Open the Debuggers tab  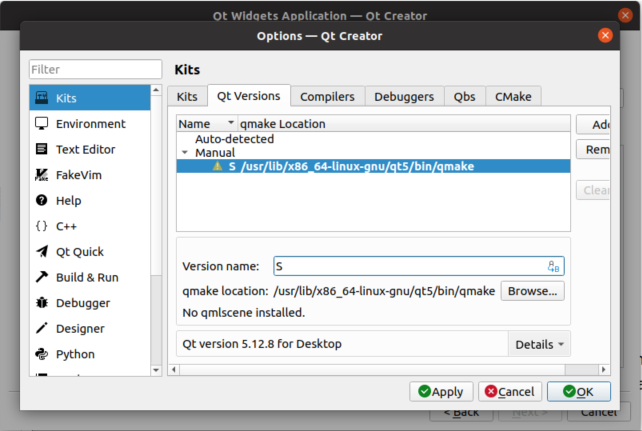(404, 97)
